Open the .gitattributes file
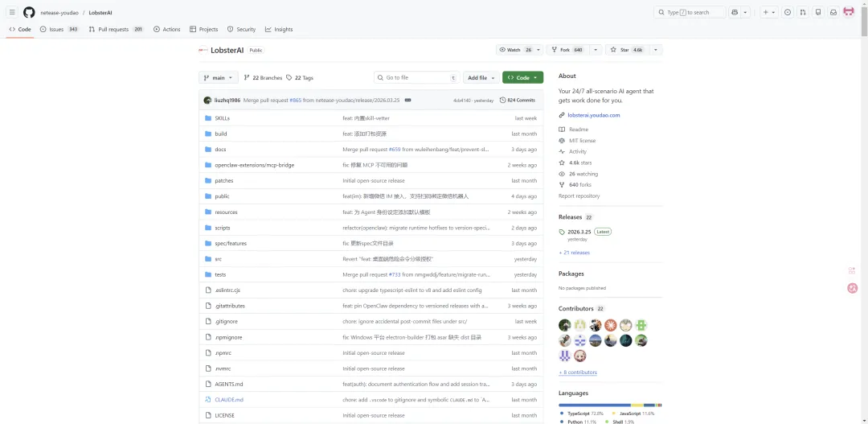 click(230, 306)
